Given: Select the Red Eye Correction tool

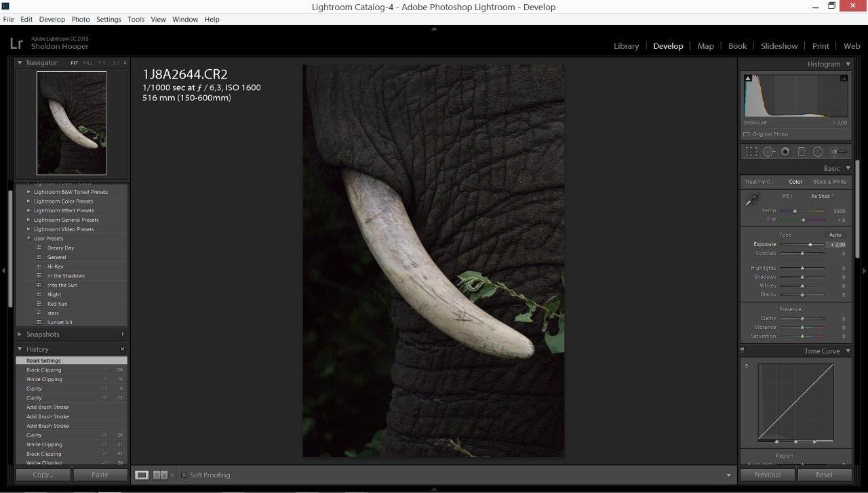Looking at the screenshot, I should (785, 152).
